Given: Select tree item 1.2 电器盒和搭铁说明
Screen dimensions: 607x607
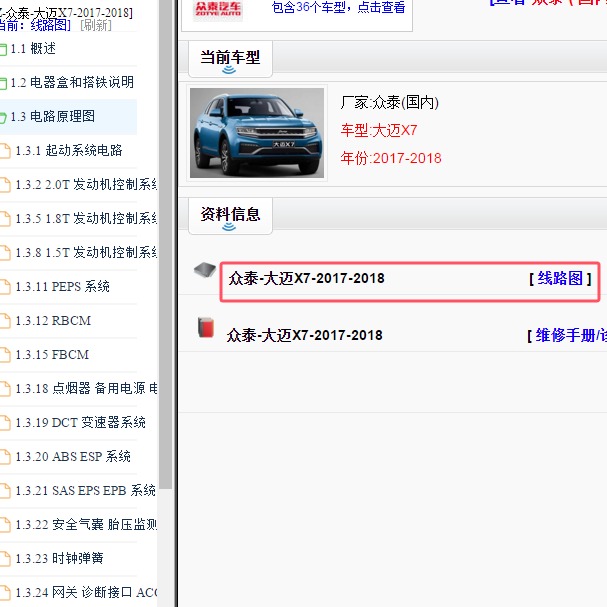Looking at the screenshot, I should pos(72,82).
